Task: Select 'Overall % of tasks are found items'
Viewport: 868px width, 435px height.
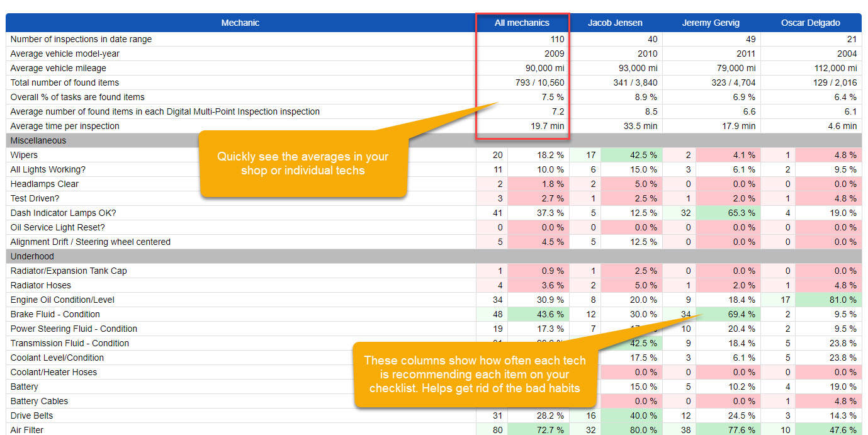Action: [x=77, y=97]
